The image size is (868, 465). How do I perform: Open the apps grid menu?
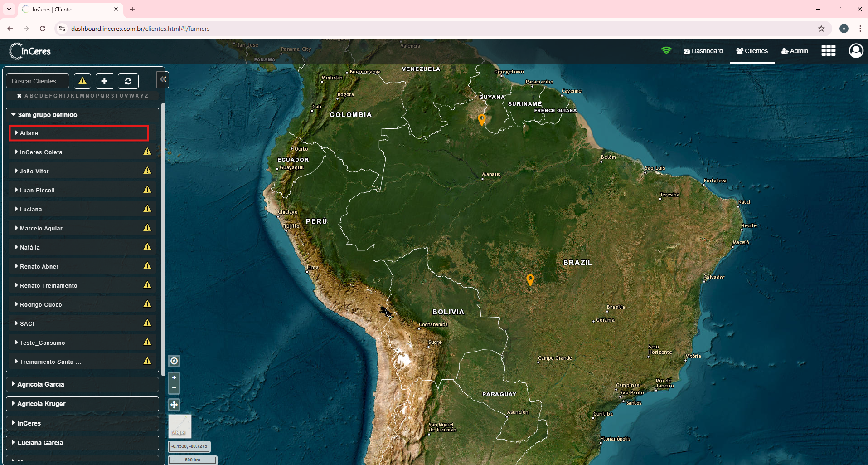828,51
